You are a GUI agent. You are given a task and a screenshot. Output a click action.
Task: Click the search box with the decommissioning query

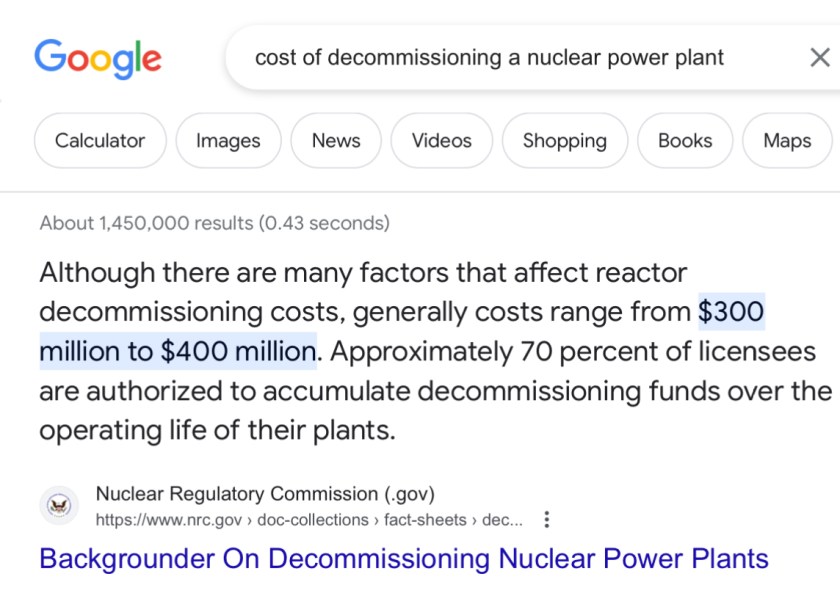pyautogui.click(x=489, y=57)
